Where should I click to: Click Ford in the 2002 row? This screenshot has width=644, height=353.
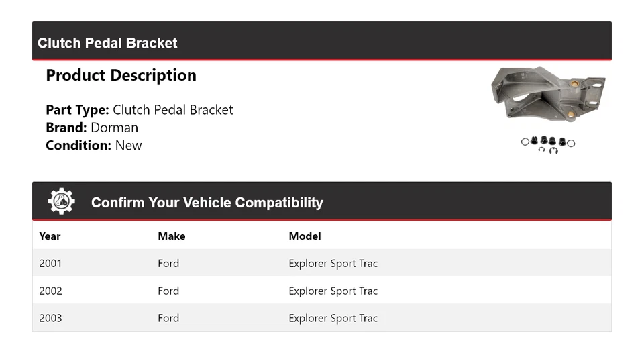click(168, 291)
